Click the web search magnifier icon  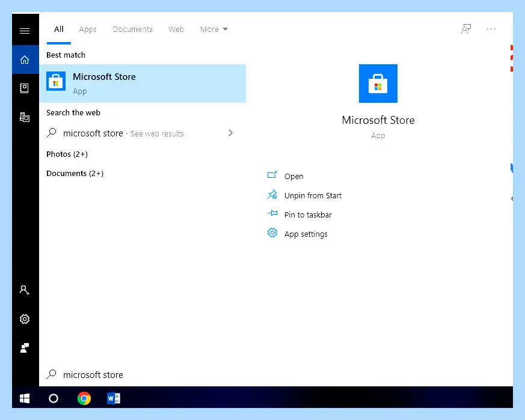pyautogui.click(x=51, y=133)
